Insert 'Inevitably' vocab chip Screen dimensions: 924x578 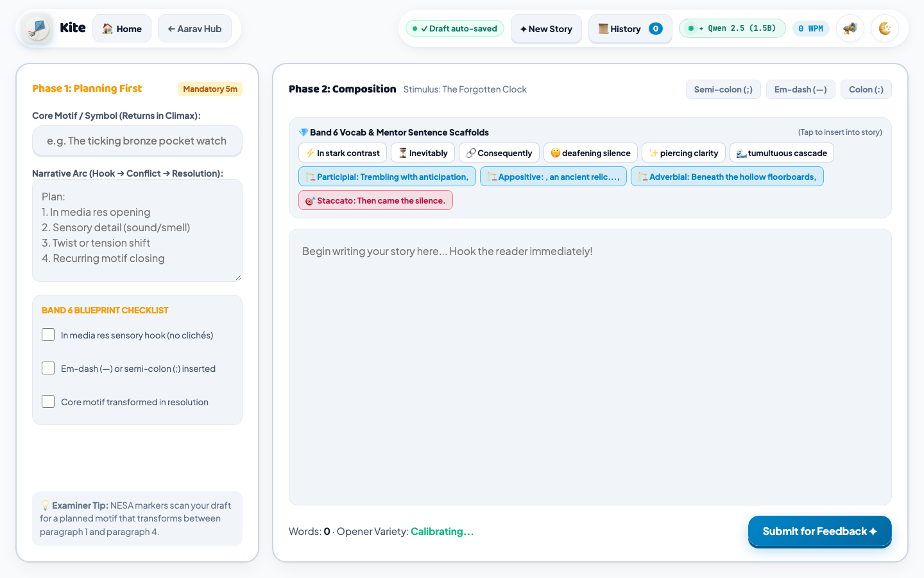click(x=423, y=153)
